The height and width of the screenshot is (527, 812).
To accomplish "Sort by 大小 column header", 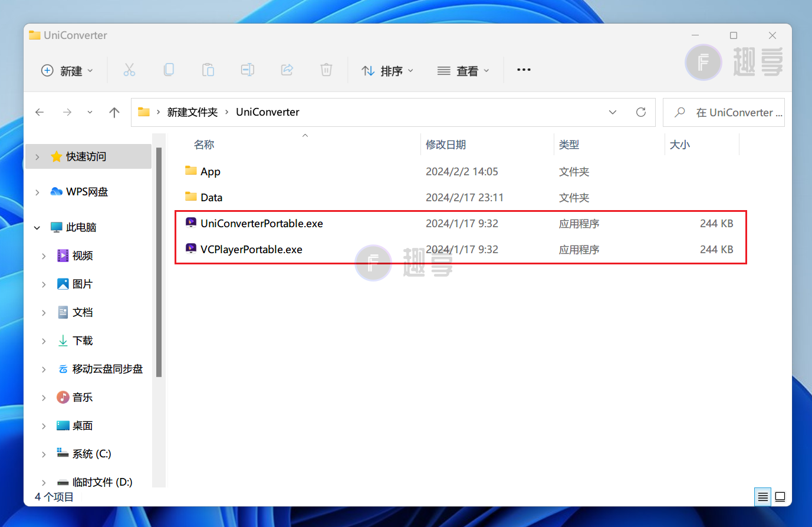I will [x=680, y=145].
